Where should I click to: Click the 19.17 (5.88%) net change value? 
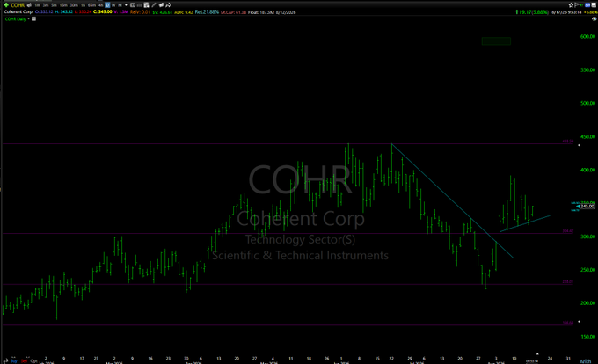point(532,12)
